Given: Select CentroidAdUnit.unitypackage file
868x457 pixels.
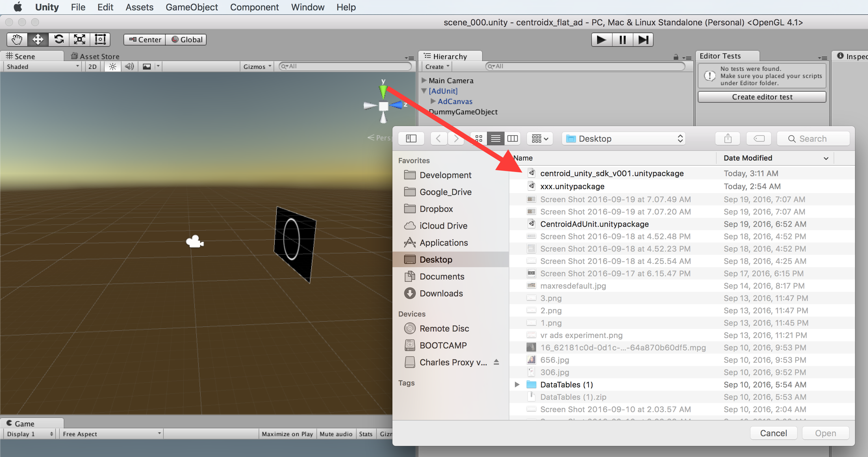Looking at the screenshot, I should pos(682,224).
